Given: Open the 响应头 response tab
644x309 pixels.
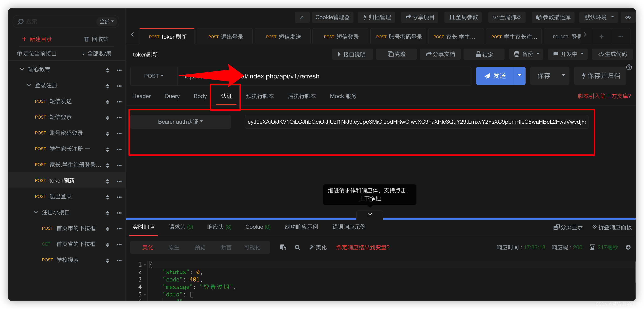Looking at the screenshot, I should pos(219,227).
